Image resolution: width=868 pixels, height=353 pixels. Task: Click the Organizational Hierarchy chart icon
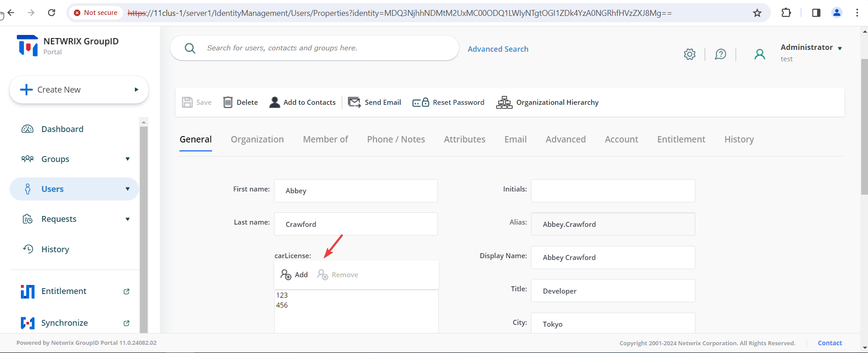click(x=504, y=102)
